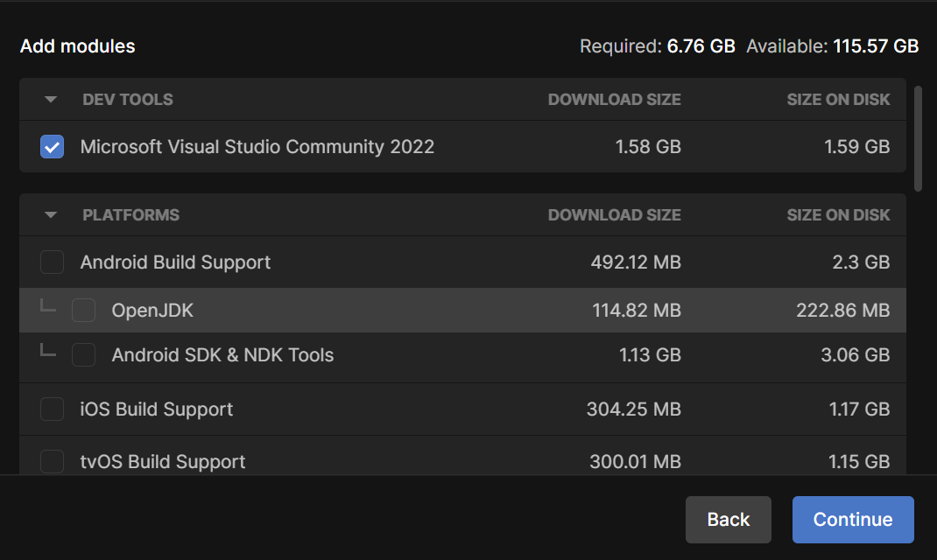Click the 1.59 GB size on disk
This screenshot has height=560, width=937.
point(857,147)
